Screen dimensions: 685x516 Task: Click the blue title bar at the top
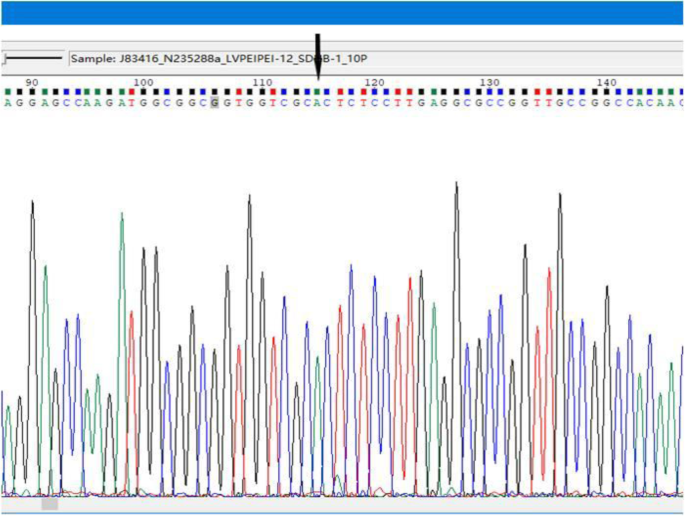[342, 13]
